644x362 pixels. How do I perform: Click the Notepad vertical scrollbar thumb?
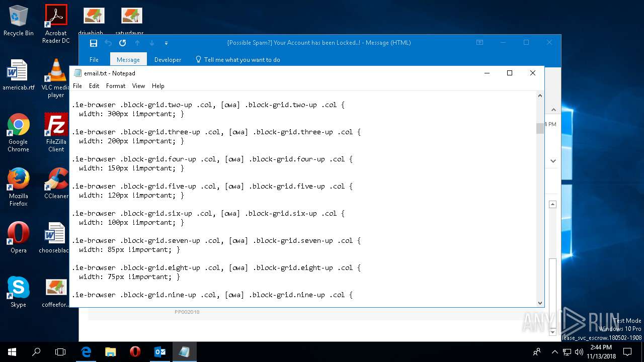540,128
